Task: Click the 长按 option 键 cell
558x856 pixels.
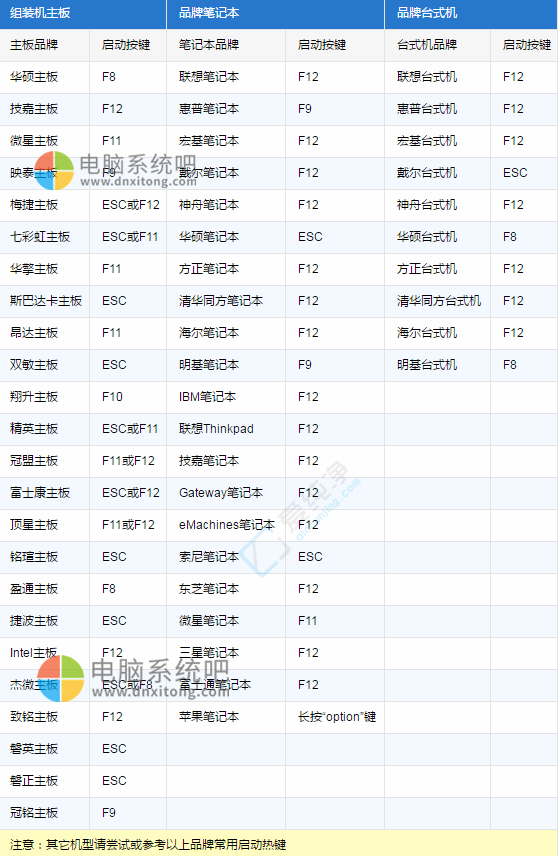Action: (x=337, y=717)
